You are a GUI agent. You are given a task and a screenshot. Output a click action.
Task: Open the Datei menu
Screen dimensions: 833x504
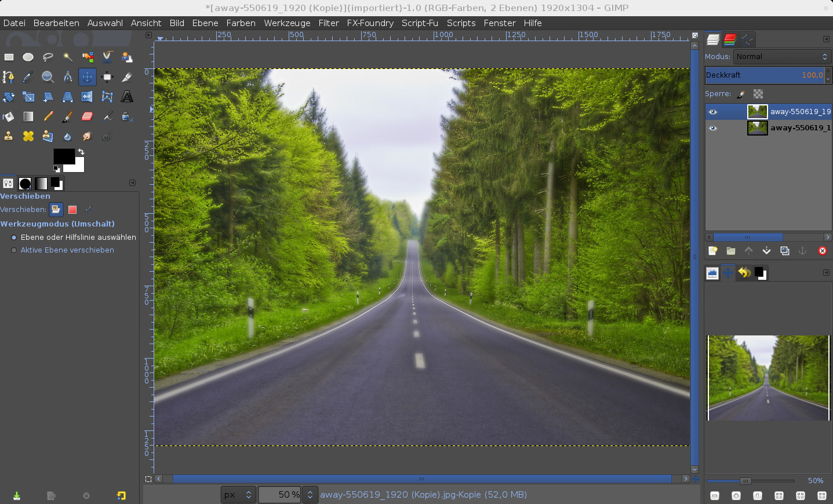pos(14,23)
